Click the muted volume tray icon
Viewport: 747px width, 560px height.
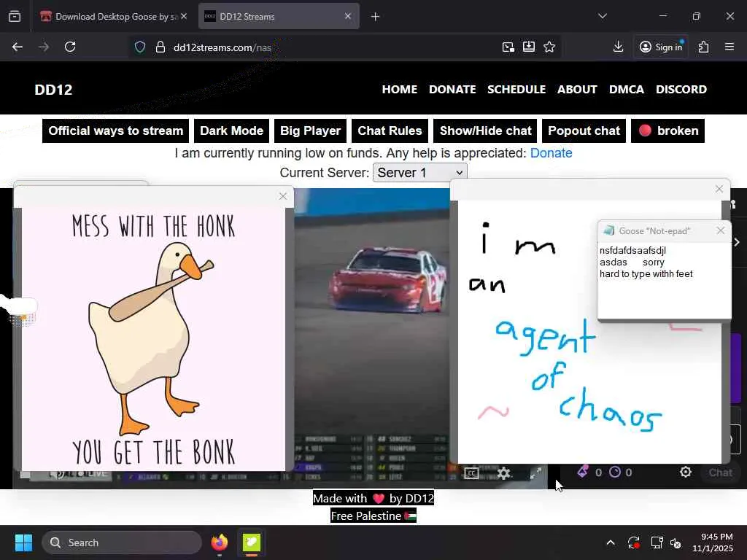pyautogui.click(x=676, y=542)
